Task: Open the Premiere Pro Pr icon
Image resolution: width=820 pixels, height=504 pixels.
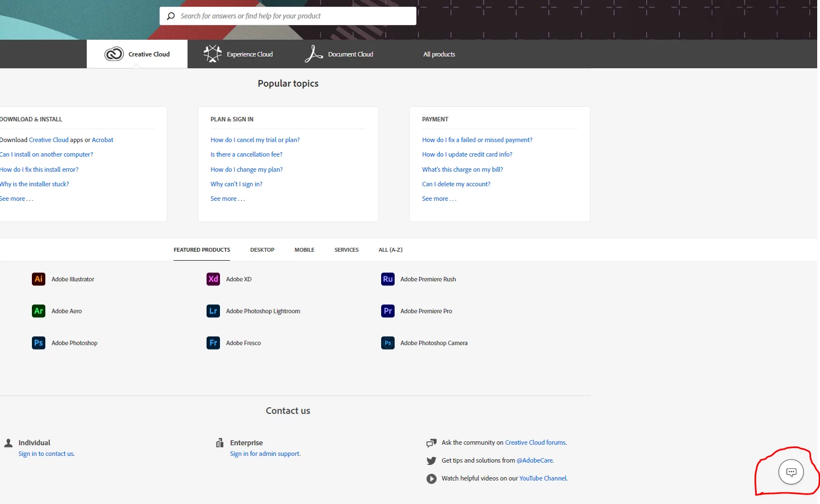Action: pyautogui.click(x=388, y=311)
